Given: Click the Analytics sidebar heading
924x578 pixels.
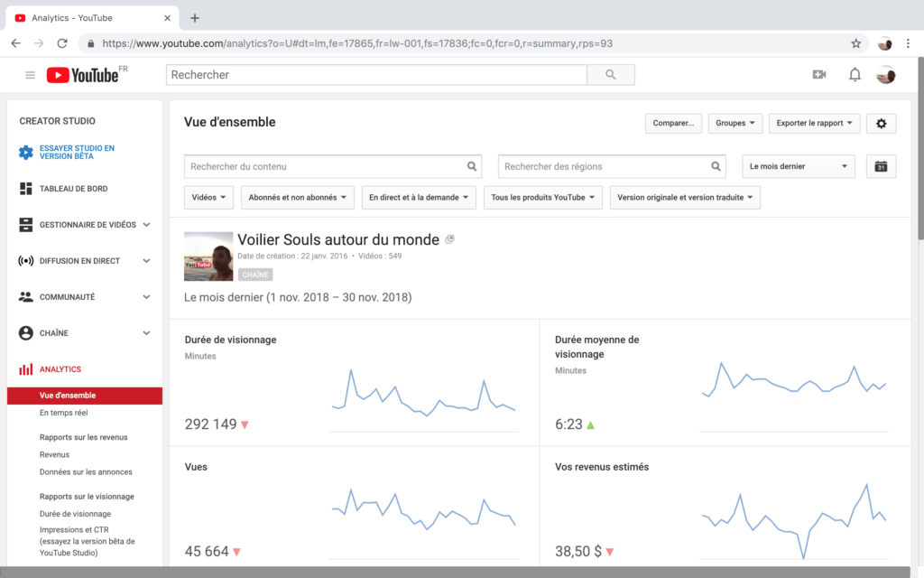Looking at the screenshot, I should [x=60, y=369].
